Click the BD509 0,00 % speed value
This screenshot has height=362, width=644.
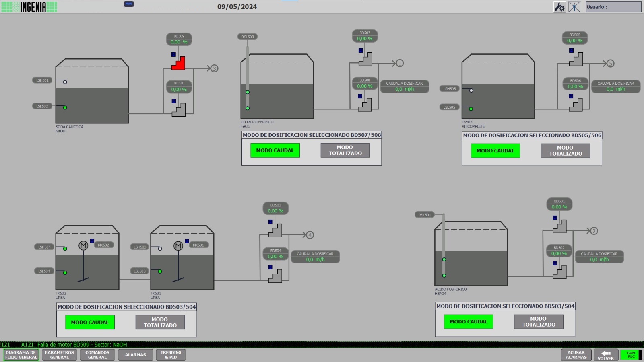point(179,42)
